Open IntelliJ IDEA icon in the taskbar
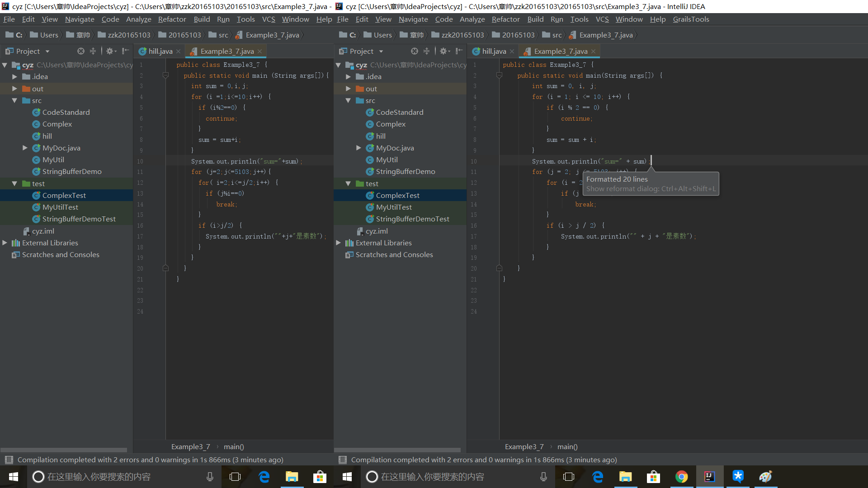 point(709,477)
